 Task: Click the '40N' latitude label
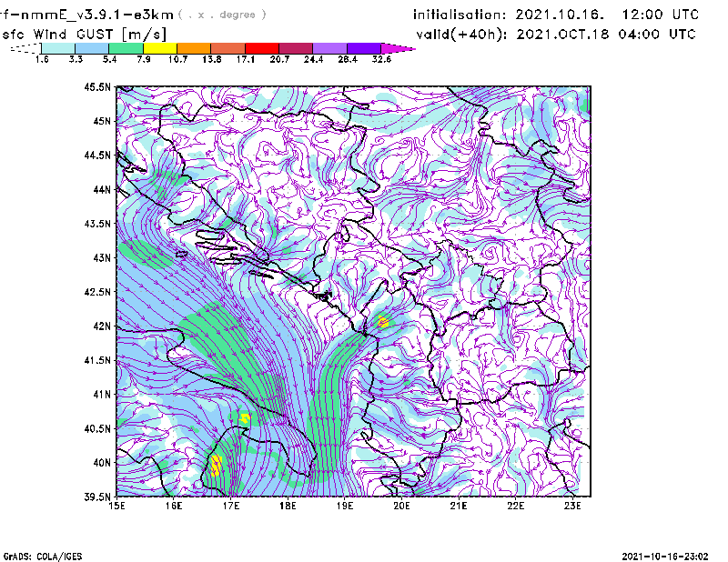click(x=102, y=463)
